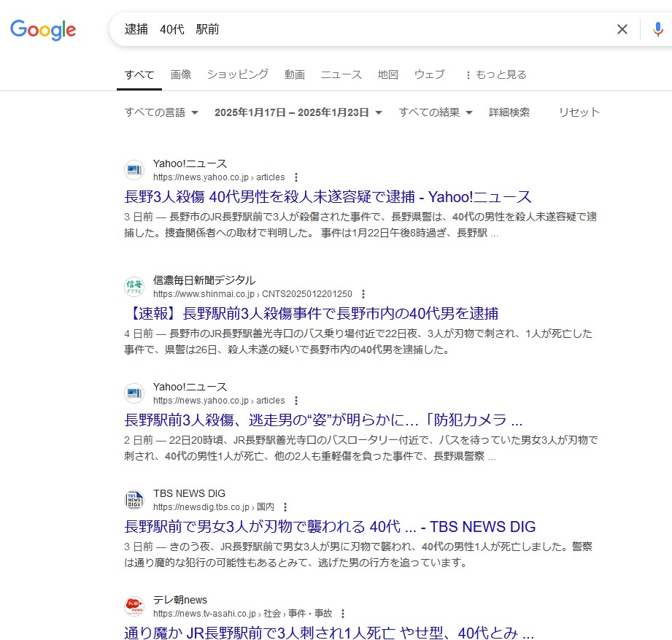Open 【速報】長野駅前3人殺傷事件 article link
This screenshot has height=640, width=672.
tap(312, 313)
